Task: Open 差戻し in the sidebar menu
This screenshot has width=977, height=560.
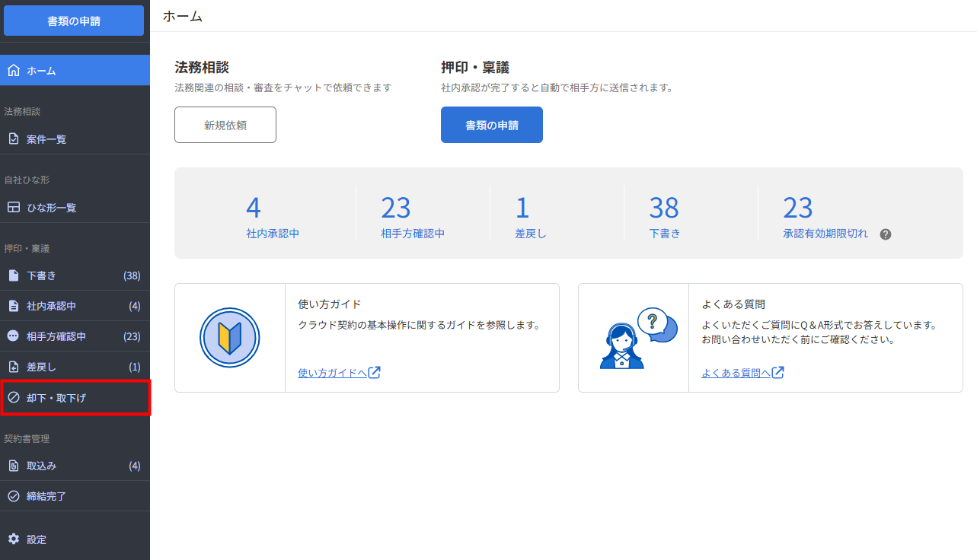Action: coord(42,367)
